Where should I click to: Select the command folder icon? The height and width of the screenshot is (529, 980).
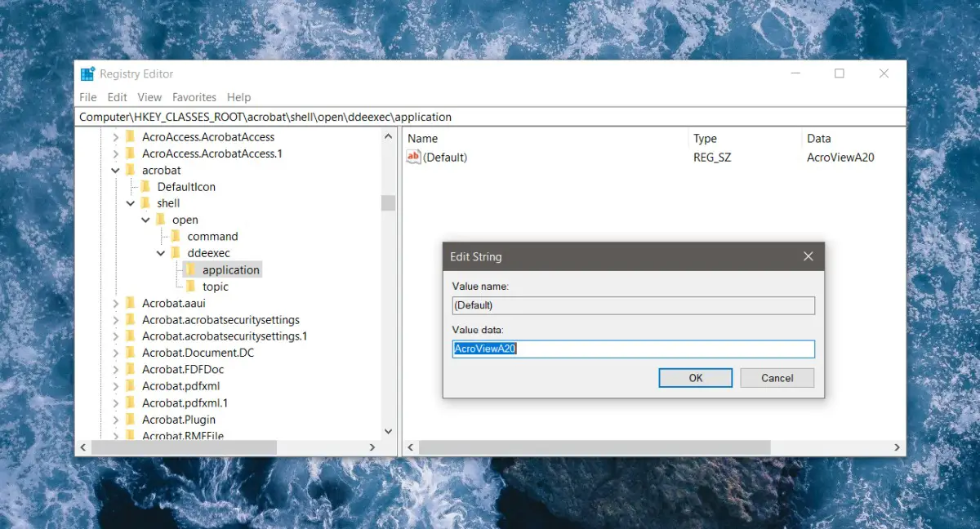tap(176, 236)
